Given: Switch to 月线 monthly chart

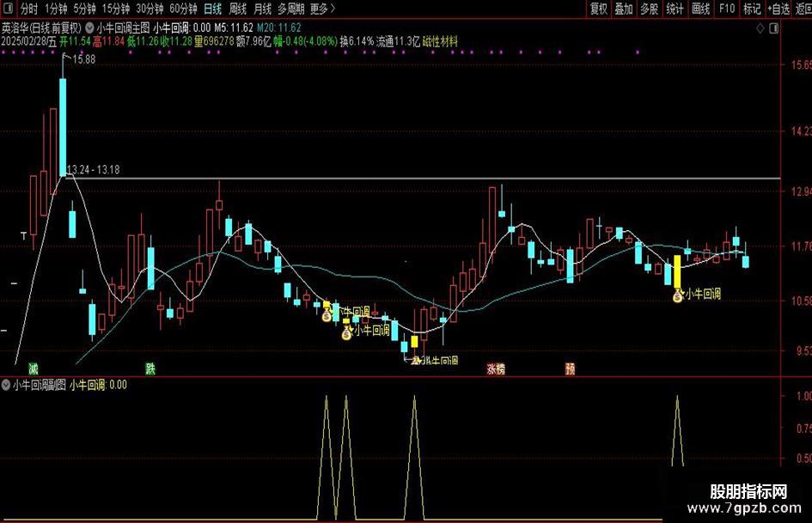Looking at the screenshot, I should coord(263,9).
